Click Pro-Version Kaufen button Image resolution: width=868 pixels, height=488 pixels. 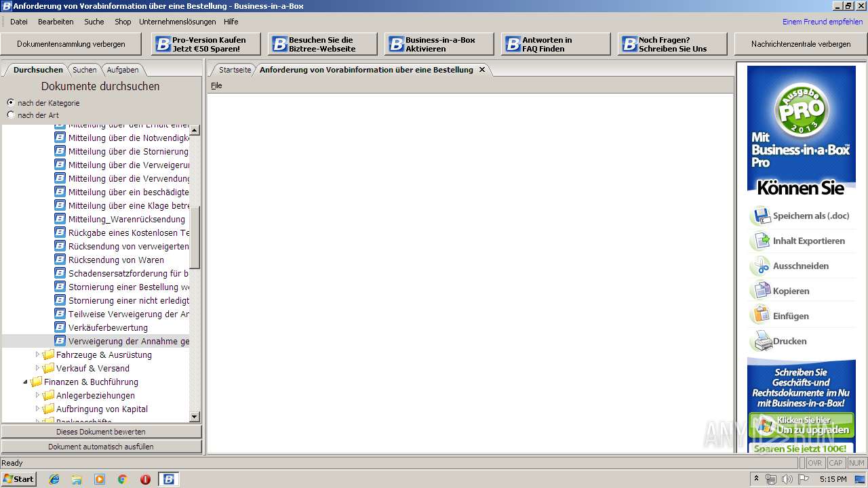205,44
